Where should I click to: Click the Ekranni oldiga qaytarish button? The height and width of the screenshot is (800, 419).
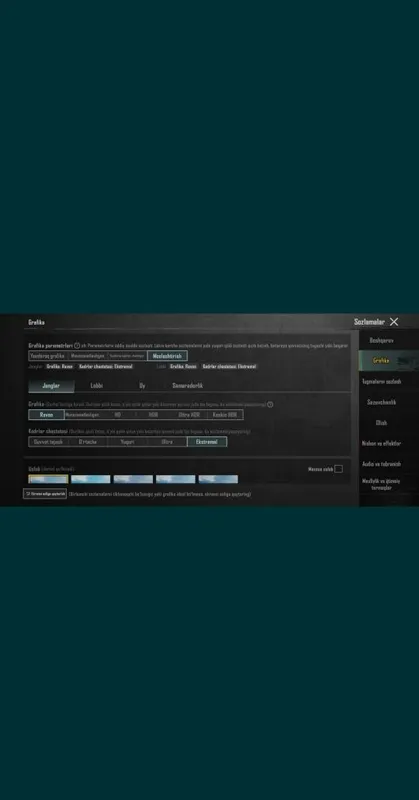click(45, 494)
